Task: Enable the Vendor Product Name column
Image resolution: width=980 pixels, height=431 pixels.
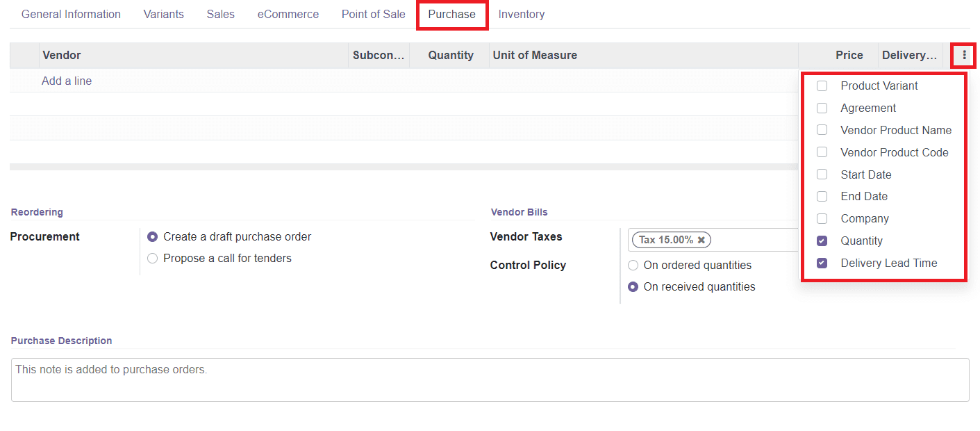Action: tap(822, 130)
